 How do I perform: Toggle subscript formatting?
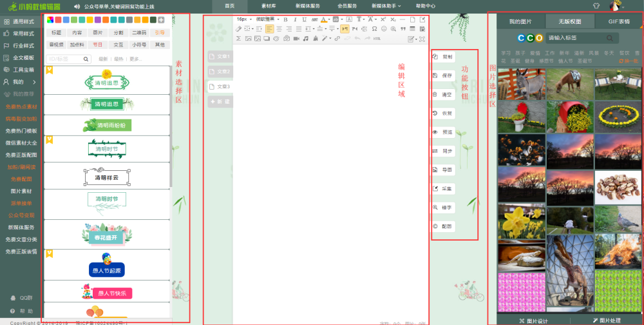(x=393, y=19)
